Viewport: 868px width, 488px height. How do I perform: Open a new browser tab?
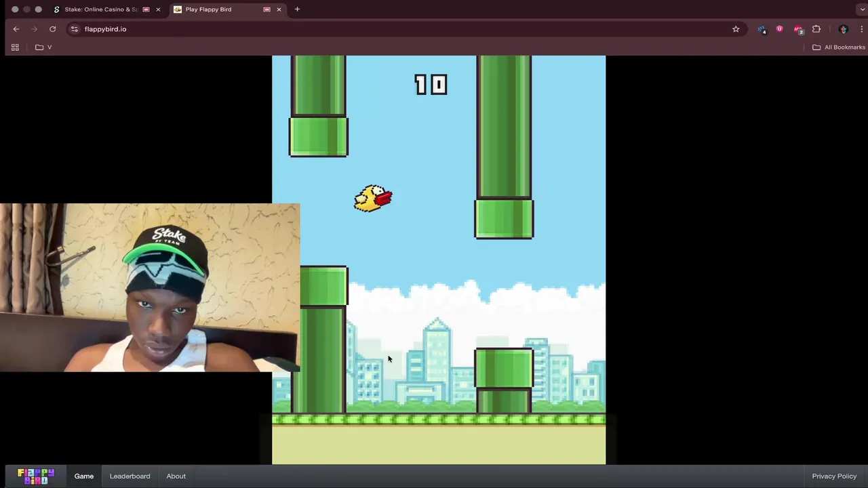(297, 9)
